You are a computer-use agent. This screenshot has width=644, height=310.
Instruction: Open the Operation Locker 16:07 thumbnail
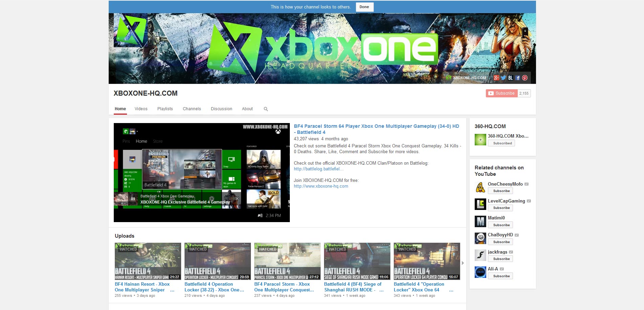click(x=427, y=261)
